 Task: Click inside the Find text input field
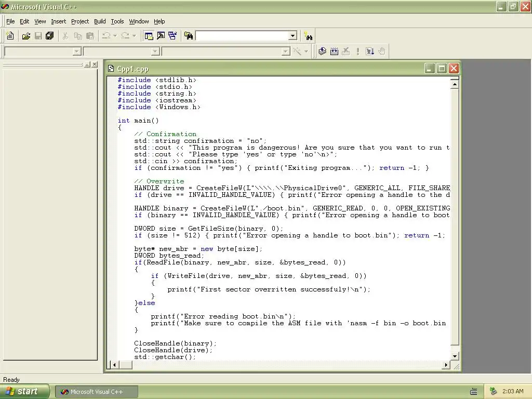pos(242,36)
